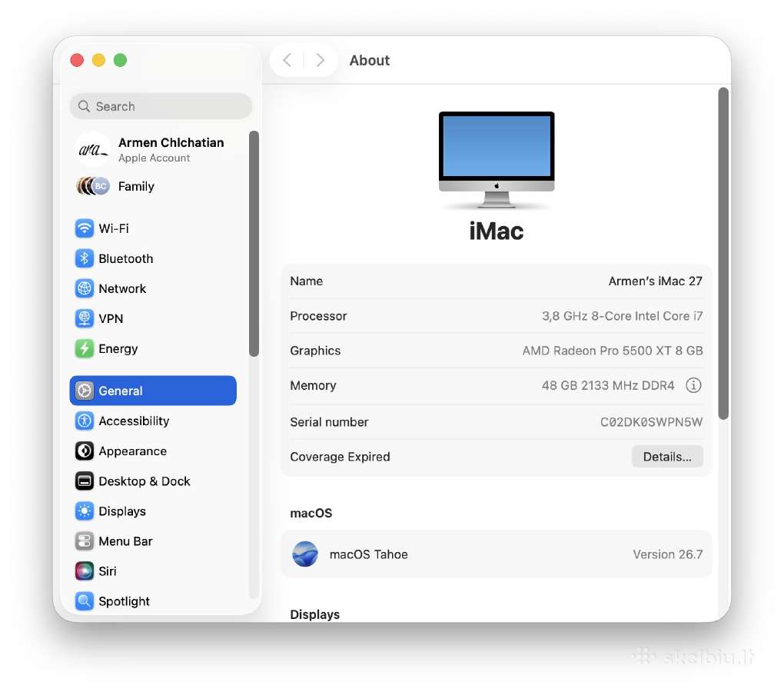Click the sidebar 'Displays' label
784x692 pixels.
point(122,511)
